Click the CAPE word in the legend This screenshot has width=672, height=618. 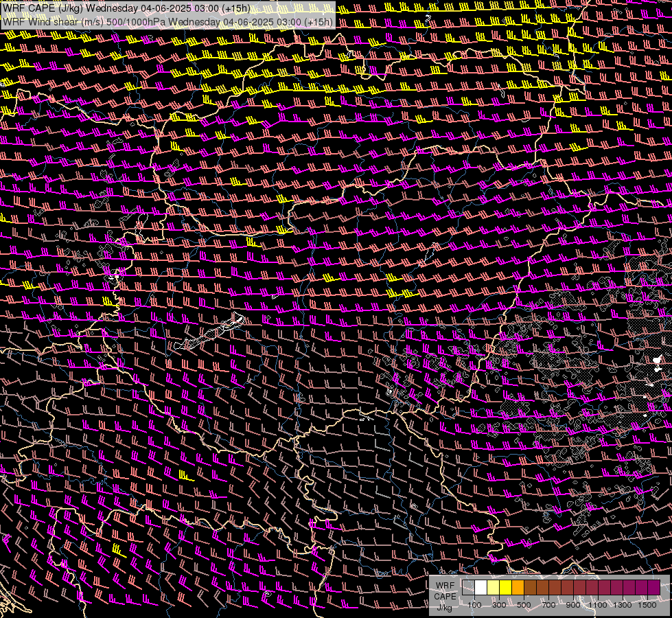pos(445,597)
